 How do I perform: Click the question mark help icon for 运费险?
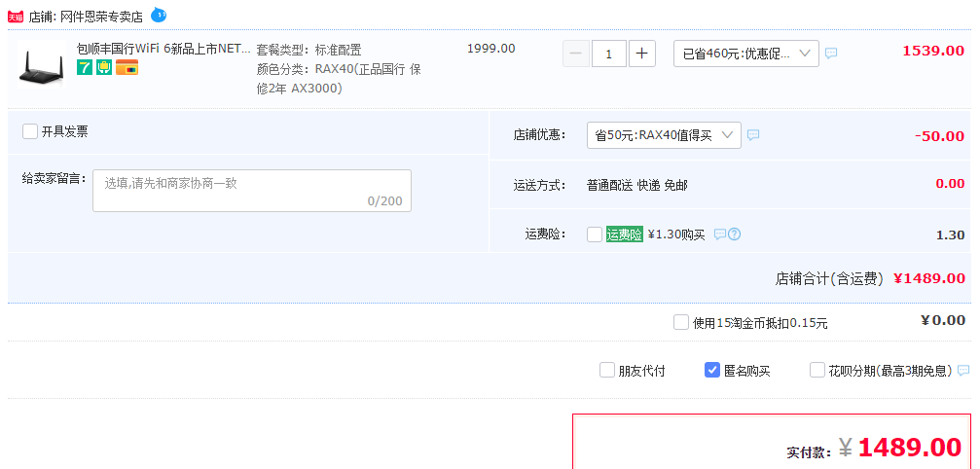point(735,234)
